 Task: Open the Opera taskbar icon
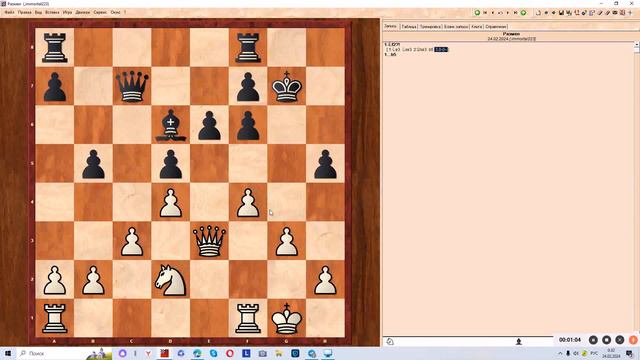(230, 353)
